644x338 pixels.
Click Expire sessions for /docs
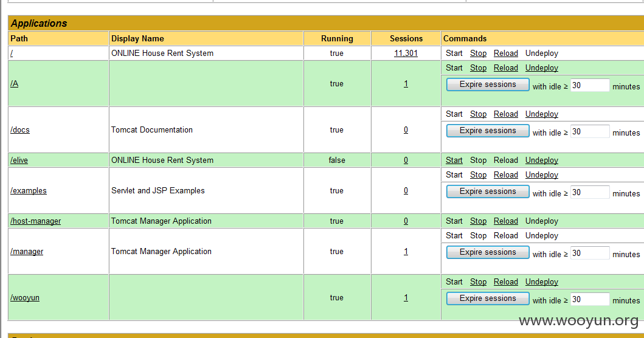488,131
